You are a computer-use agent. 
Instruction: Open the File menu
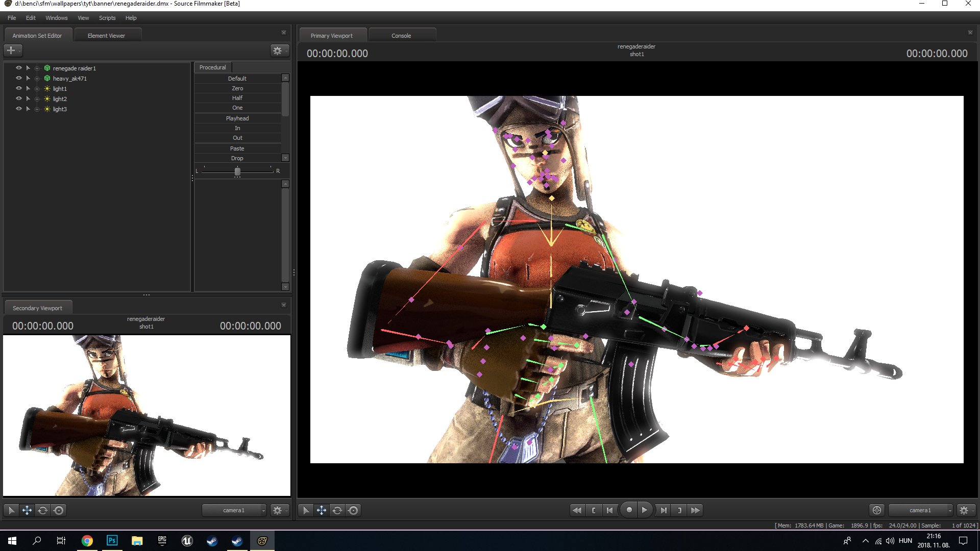pos(12,18)
